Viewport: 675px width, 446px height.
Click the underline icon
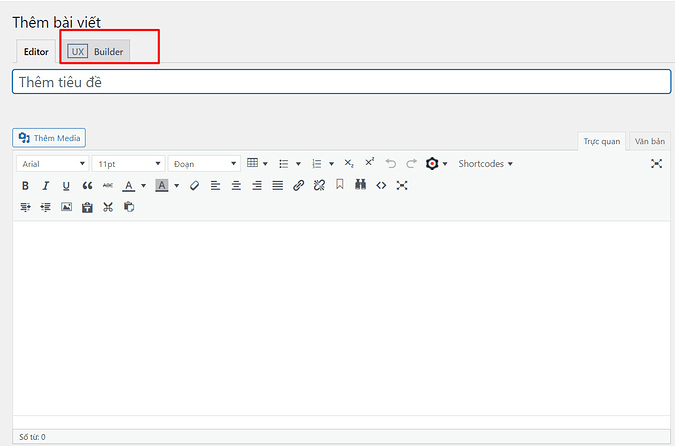tap(66, 186)
